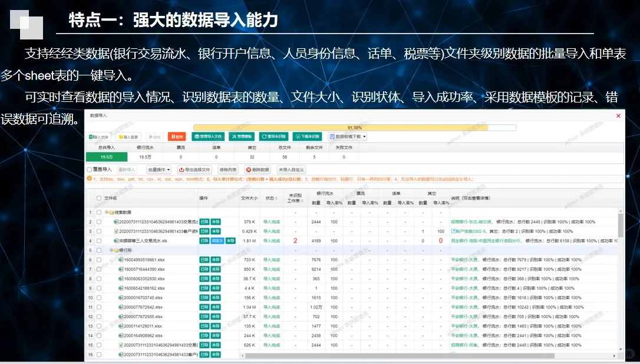
Task: Click 民生银行 description link in row 4
Action: [x=486, y=241]
